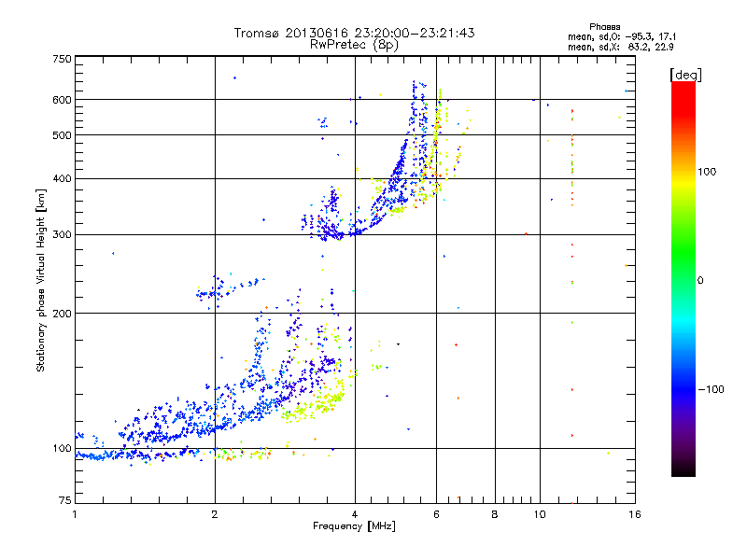The height and width of the screenshot is (560, 747).
Task: Click the y-axis tick '100'
Action: [62, 448]
